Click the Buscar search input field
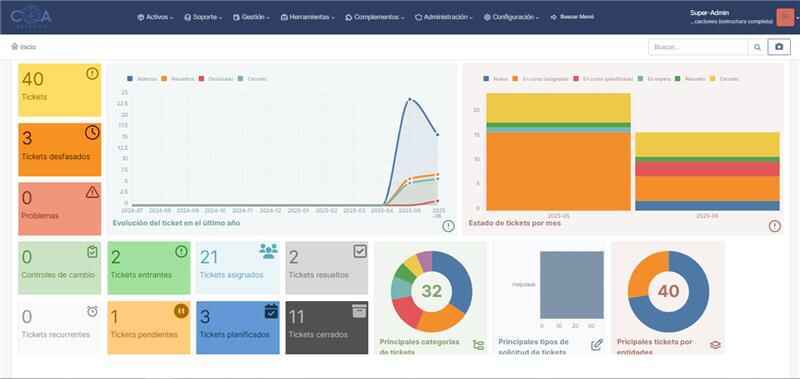The image size is (800, 379). tap(698, 47)
